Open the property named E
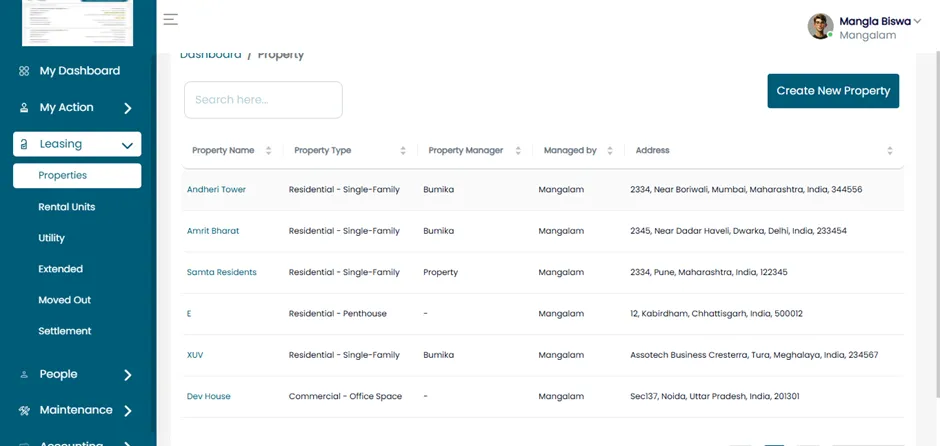 (x=189, y=314)
